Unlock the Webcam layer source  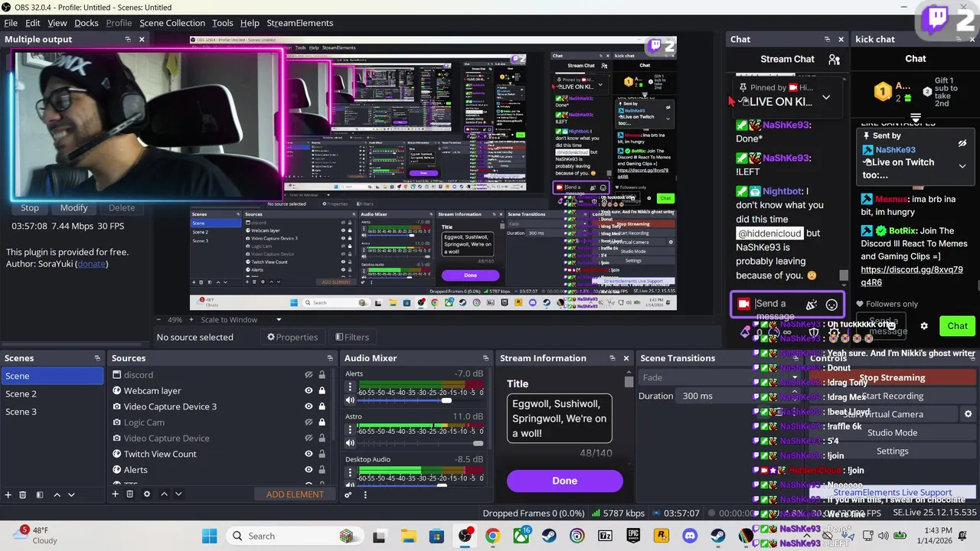click(x=322, y=390)
